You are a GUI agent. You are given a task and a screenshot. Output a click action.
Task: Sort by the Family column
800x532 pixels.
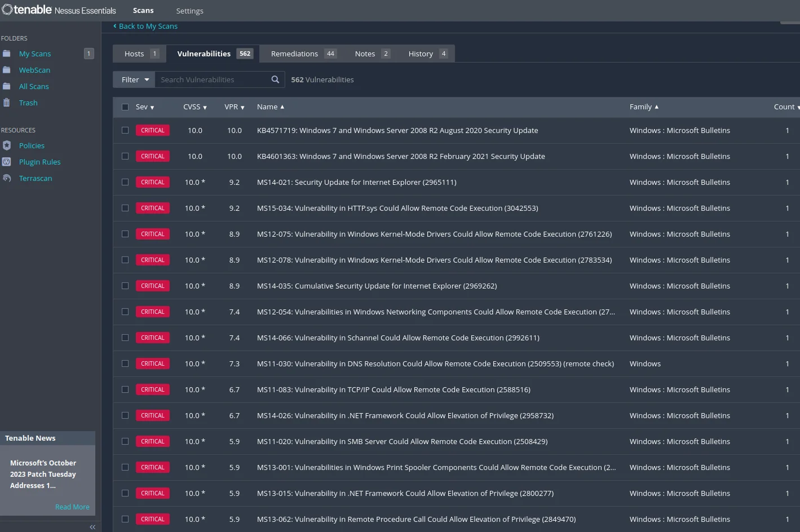click(x=644, y=107)
